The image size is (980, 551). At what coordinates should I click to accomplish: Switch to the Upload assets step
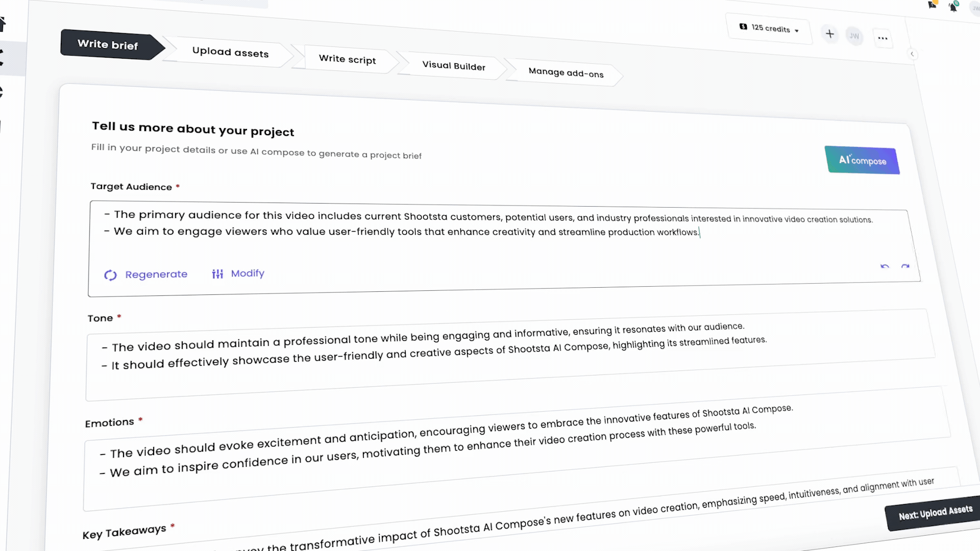230,53
